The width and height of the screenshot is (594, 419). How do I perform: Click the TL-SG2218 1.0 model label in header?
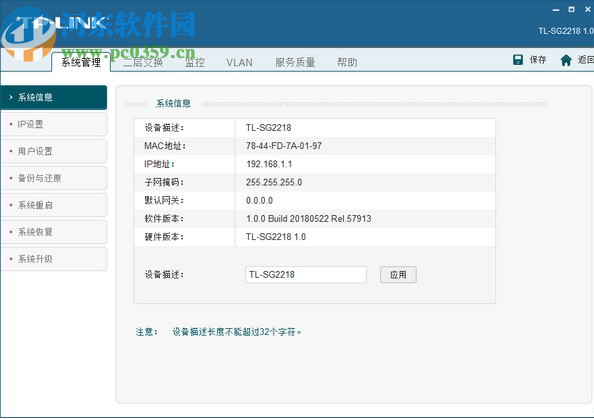566,31
